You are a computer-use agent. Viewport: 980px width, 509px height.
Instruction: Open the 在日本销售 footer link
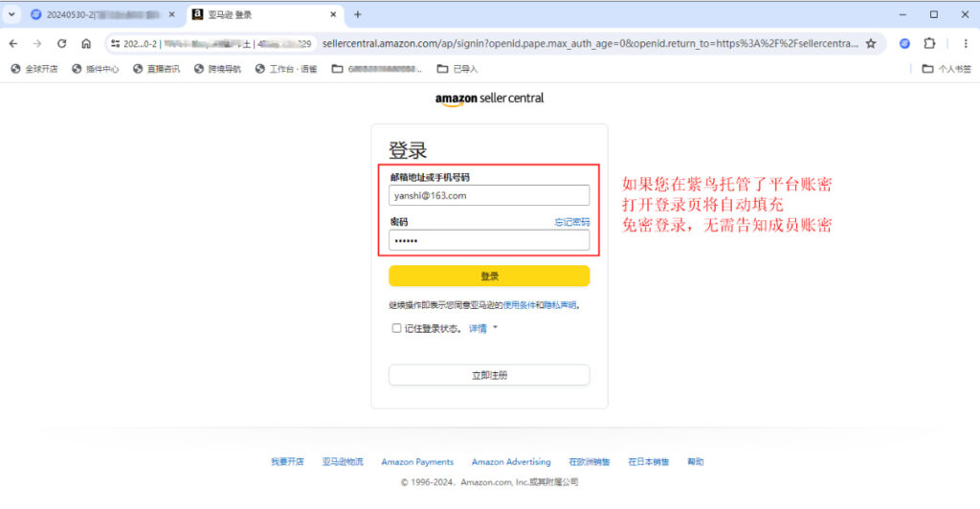(x=648, y=462)
